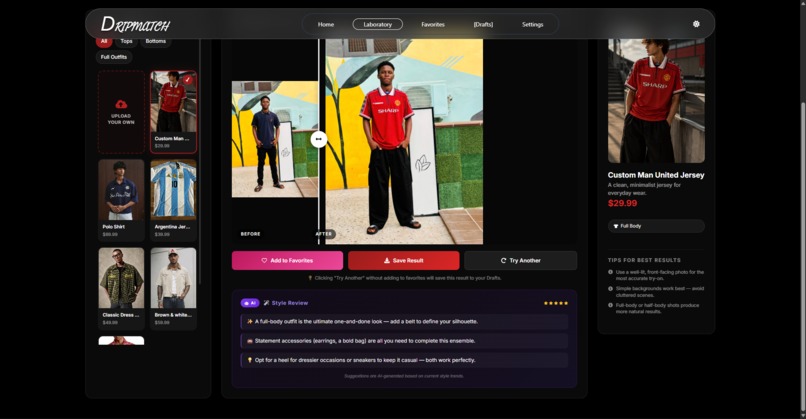Click the Full Body tag
Viewport: 806px width, 419px height.
(x=656, y=226)
